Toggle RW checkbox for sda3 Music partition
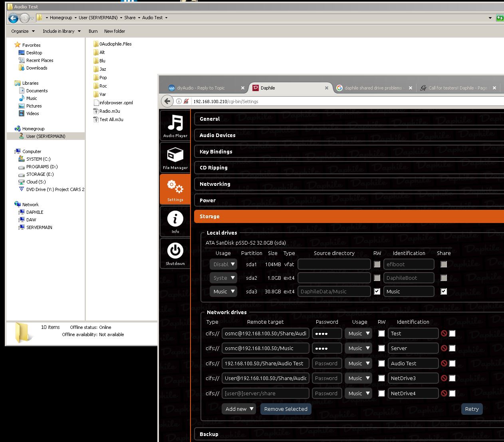 tap(377, 291)
